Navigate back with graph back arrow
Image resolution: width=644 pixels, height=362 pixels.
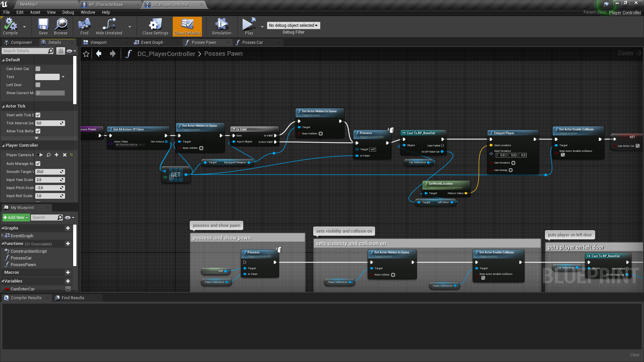pyautogui.click(x=99, y=54)
